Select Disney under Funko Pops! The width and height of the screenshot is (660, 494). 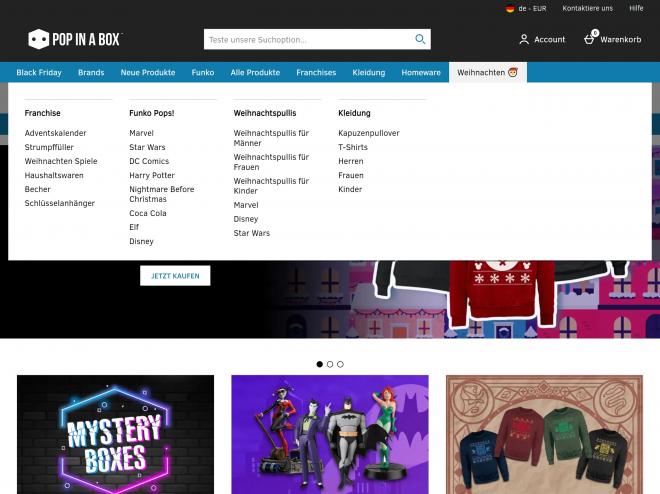pyautogui.click(x=141, y=242)
